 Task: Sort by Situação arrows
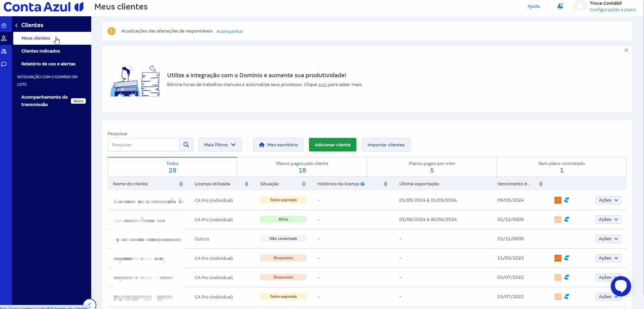[304, 184]
